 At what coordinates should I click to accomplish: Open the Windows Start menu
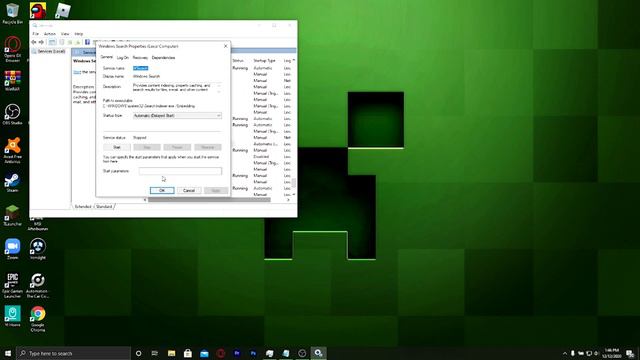tap(8, 353)
